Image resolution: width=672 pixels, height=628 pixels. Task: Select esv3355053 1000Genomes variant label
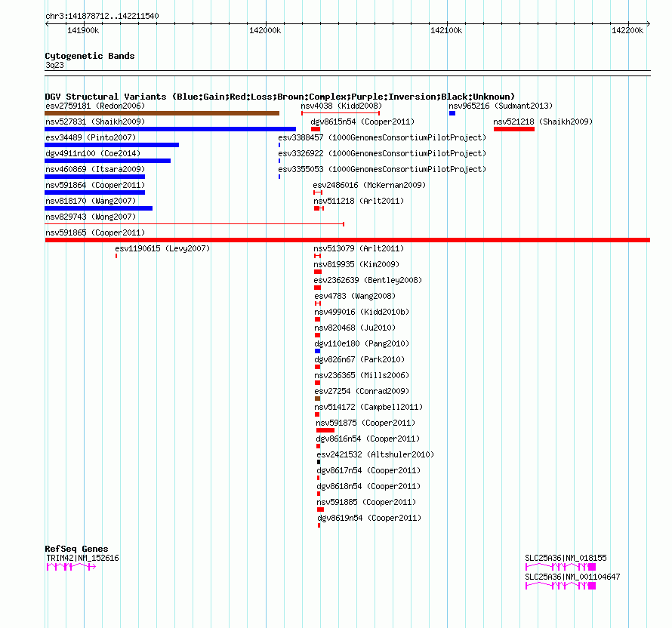tap(382, 169)
